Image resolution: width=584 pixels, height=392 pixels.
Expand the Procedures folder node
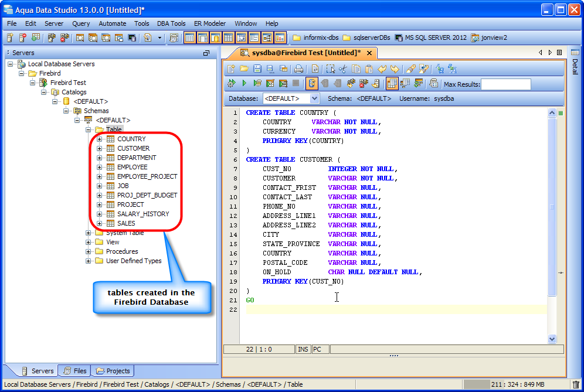click(x=89, y=251)
